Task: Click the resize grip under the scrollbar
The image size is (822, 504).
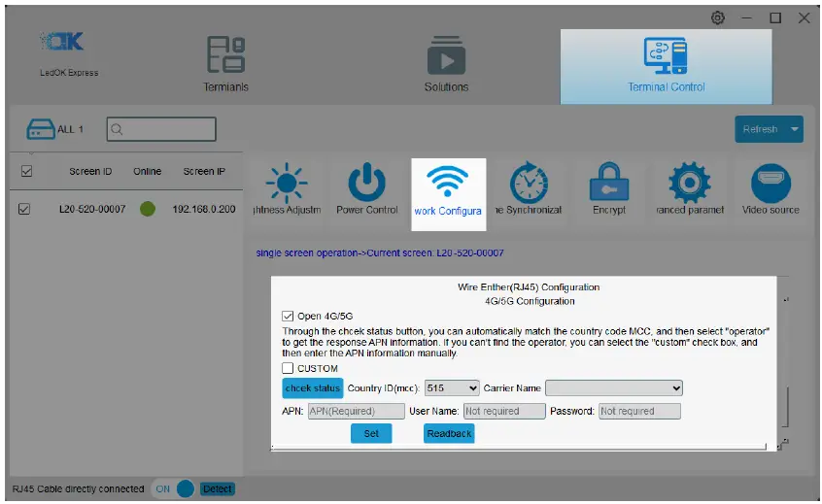Action: (x=783, y=444)
